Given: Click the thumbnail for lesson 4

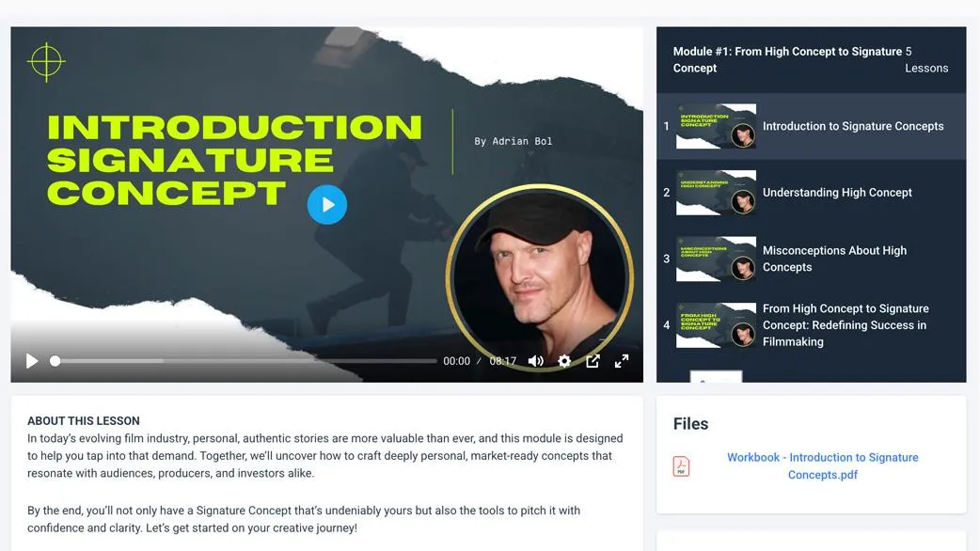Looking at the screenshot, I should coord(717,324).
